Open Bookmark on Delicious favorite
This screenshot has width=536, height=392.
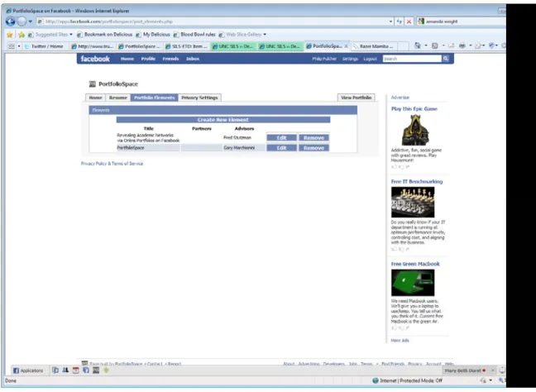click(x=104, y=35)
